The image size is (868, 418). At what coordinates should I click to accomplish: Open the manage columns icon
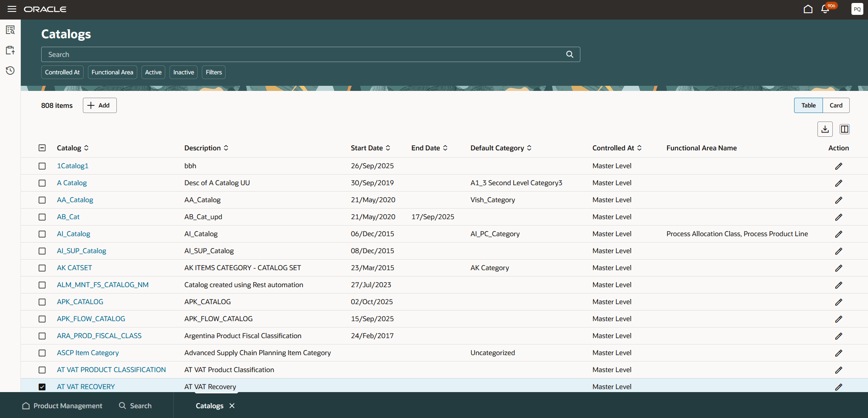[x=844, y=129]
